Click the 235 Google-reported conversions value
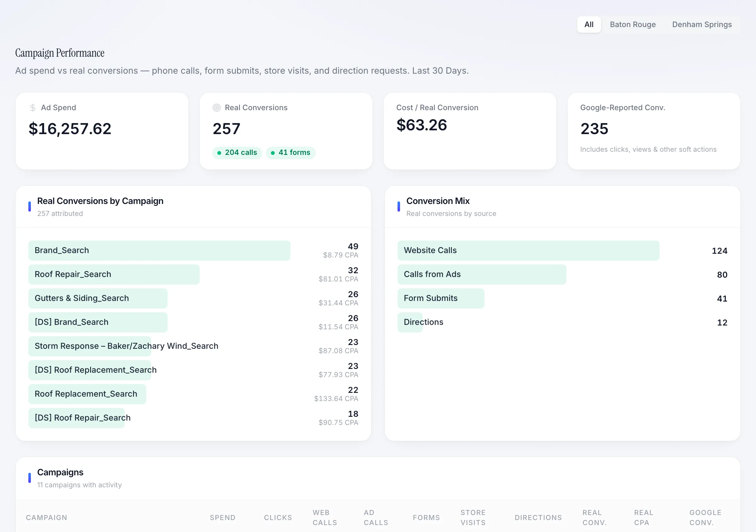 (x=594, y=129)
